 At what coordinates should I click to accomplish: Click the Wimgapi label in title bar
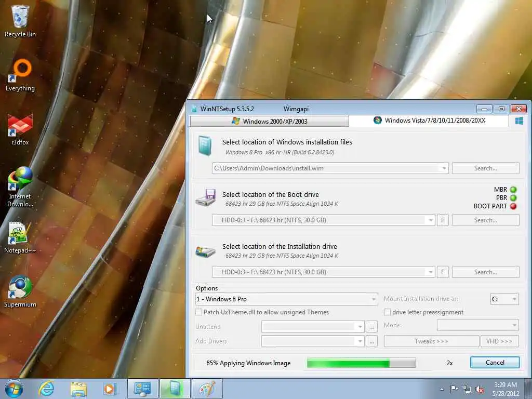point(296,109)
